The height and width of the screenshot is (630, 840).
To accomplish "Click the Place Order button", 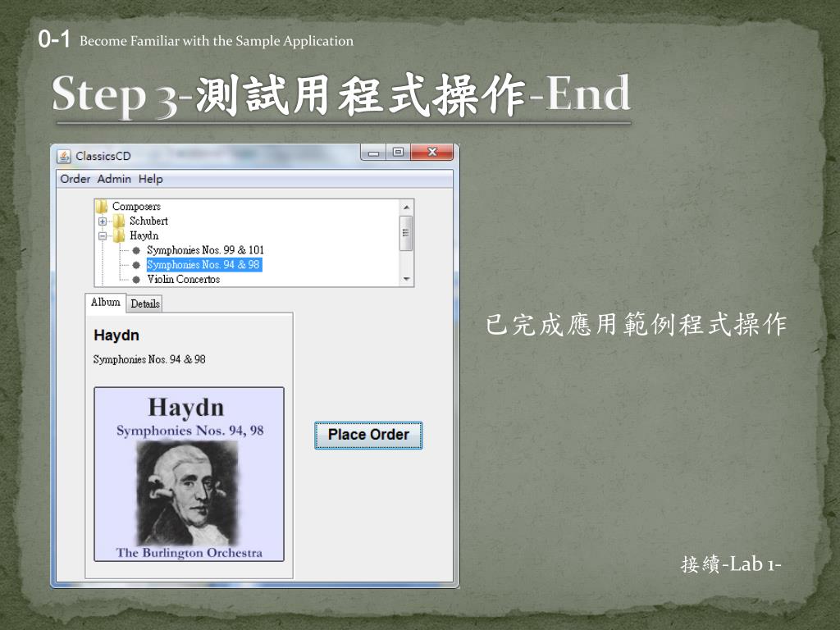I will coord(368,435).
